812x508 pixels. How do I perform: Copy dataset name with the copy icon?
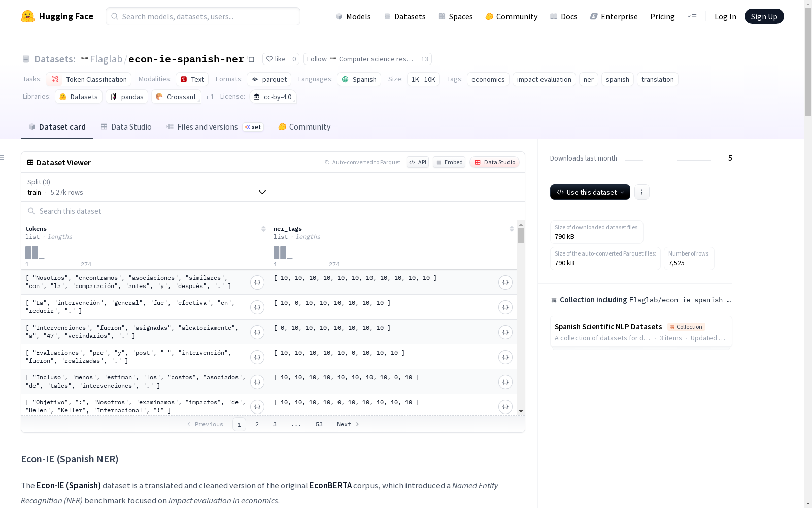(251, 59)
